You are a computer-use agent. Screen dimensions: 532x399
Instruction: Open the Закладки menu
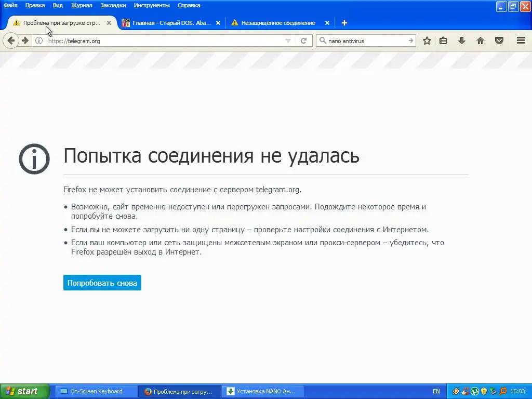coord(113,5)
